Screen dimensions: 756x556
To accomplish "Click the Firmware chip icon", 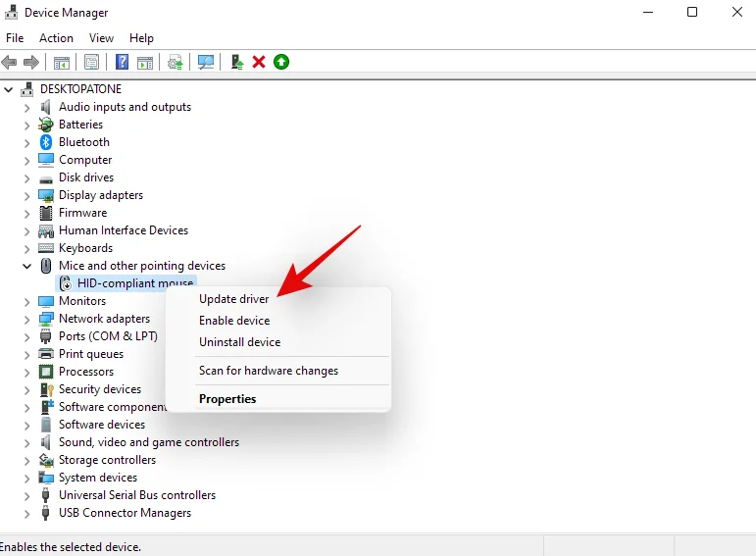I will point(46,213).
